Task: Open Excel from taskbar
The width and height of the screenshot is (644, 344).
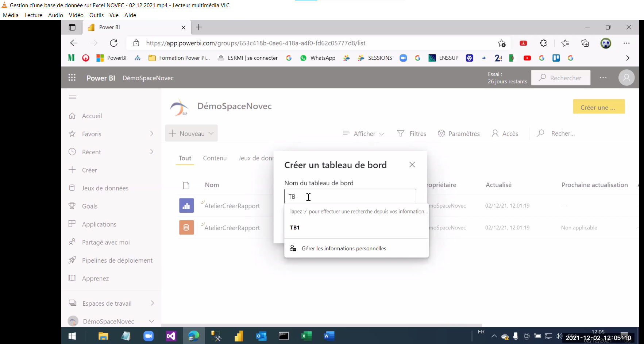Action: point(306,336)
